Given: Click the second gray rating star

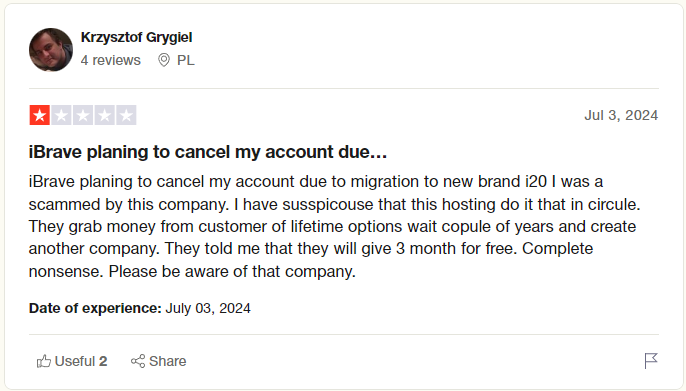Looking at the screenshot, I should 61,115.
